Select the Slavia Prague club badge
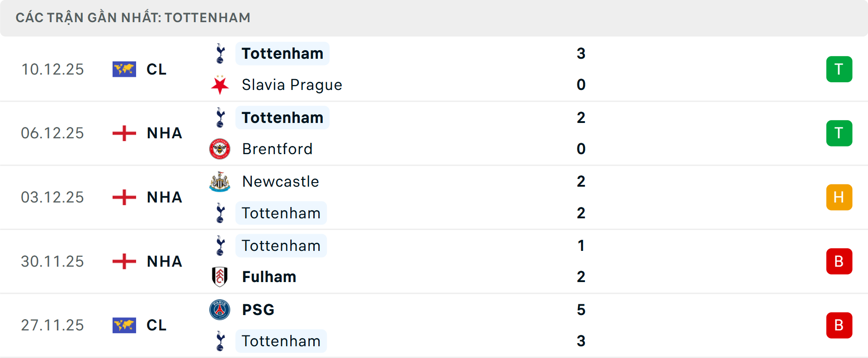 click(x=220, y=85)
